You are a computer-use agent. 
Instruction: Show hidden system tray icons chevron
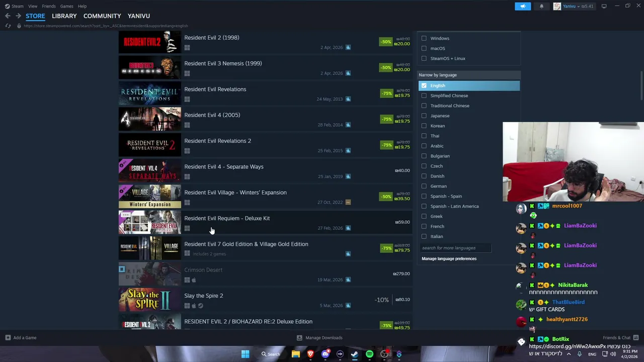tap(569, 354)
